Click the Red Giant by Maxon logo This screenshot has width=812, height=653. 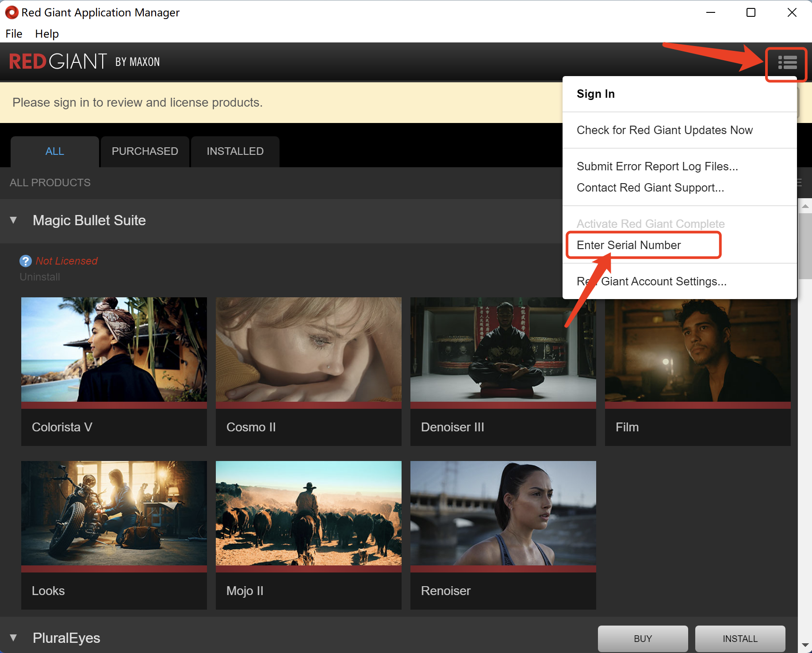[x=84, y=61]
